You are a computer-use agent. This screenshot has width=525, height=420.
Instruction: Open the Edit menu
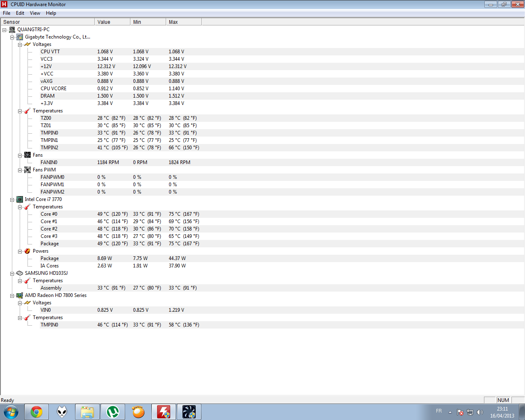point(20,13)
